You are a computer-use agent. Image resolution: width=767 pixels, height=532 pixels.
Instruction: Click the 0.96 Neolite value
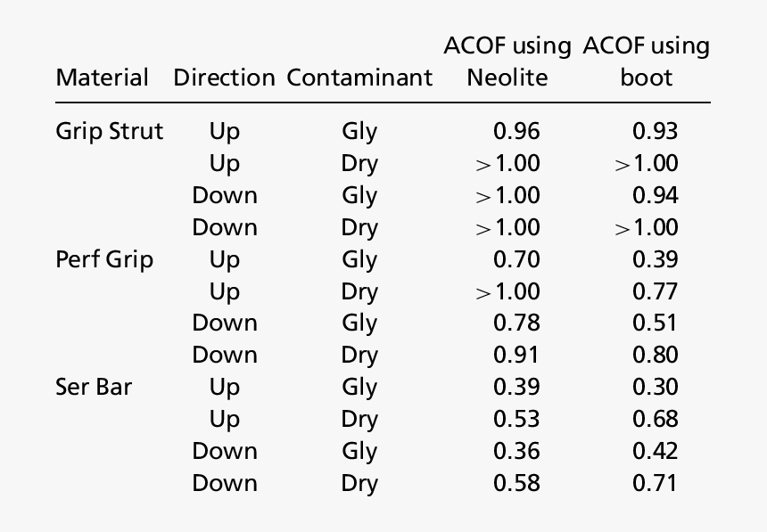pos(516,131)
